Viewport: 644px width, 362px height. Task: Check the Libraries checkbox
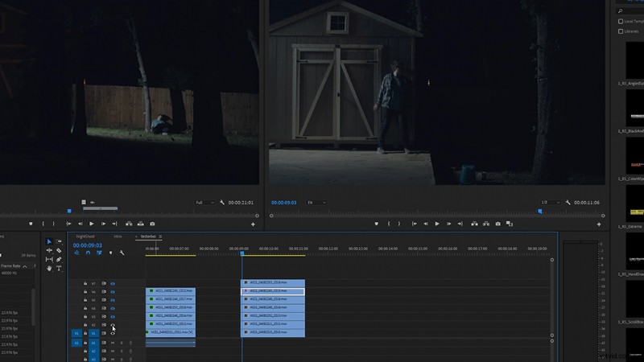621,31
